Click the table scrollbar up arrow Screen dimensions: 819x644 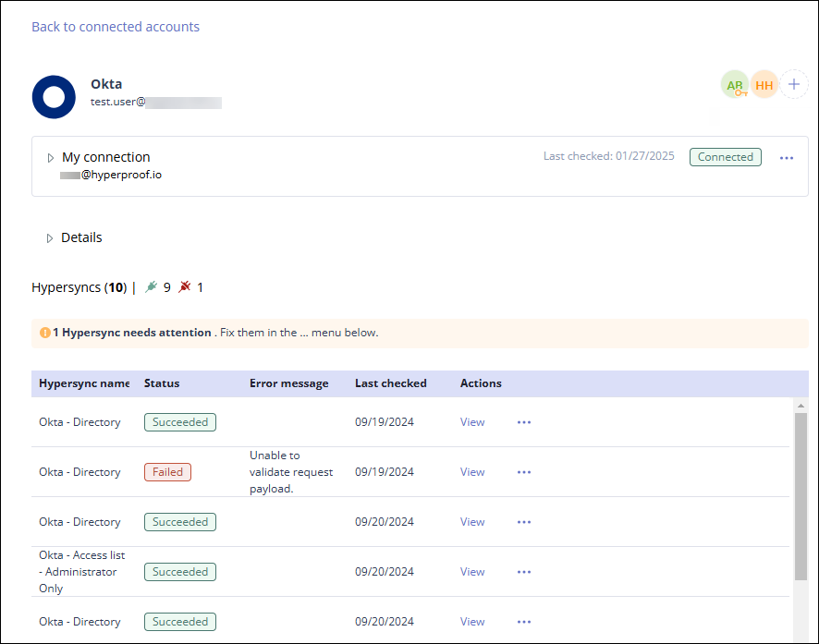tap(801, 406)
